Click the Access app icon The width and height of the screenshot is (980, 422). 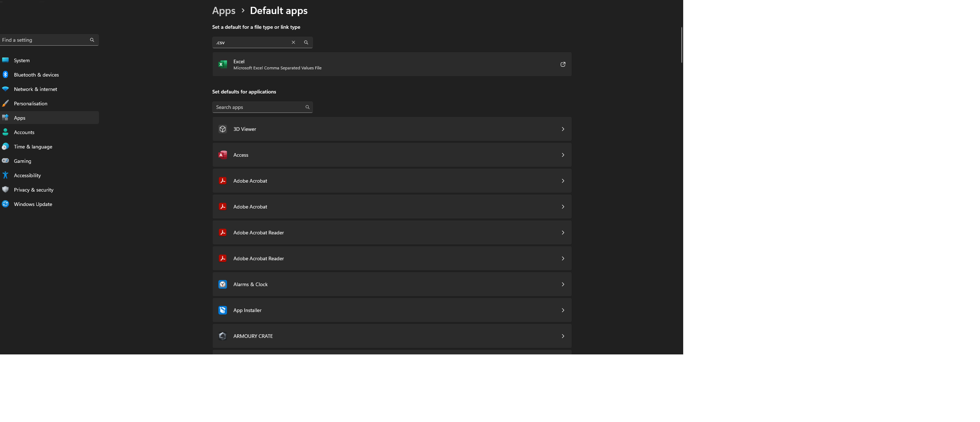(223, 155)
